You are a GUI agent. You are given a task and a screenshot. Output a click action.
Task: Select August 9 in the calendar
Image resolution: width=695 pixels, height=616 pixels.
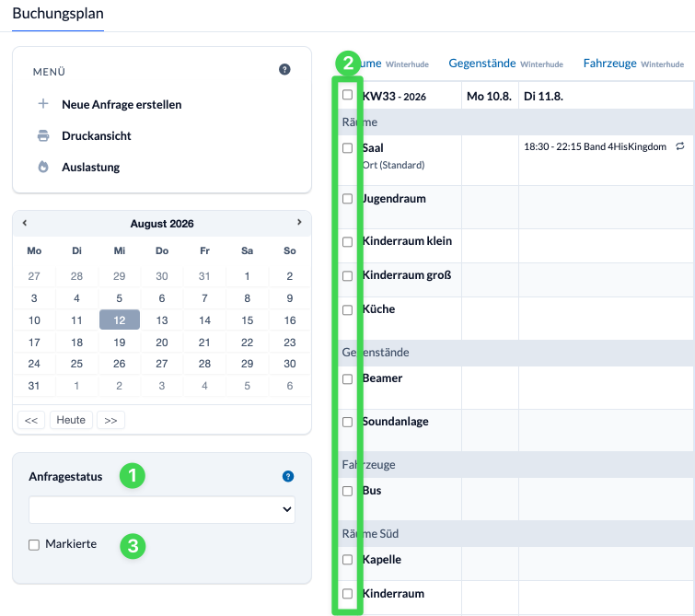289,298
